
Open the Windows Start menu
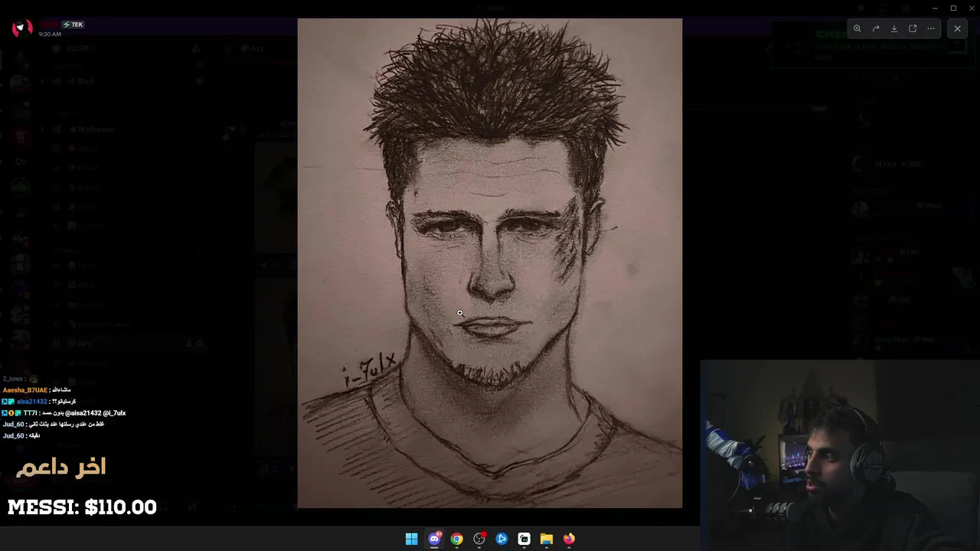[x=412, y=539]
